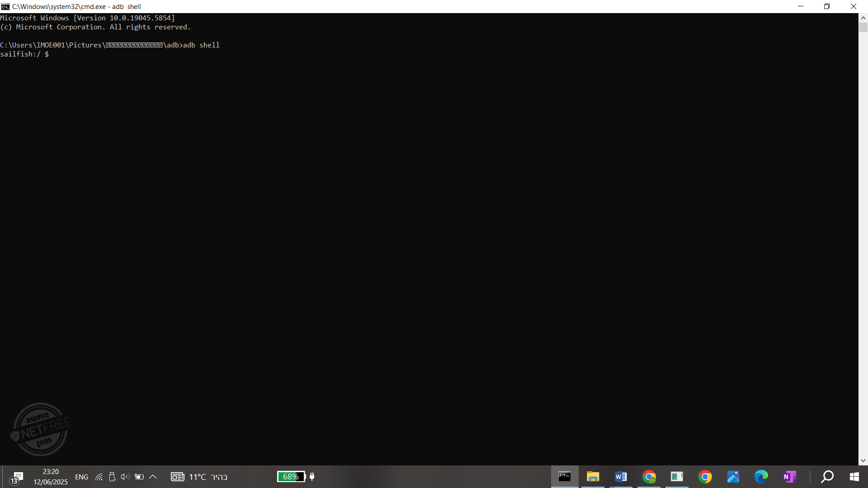Open the Windows Start menu

pyautogui.click(x=854, y=477)
